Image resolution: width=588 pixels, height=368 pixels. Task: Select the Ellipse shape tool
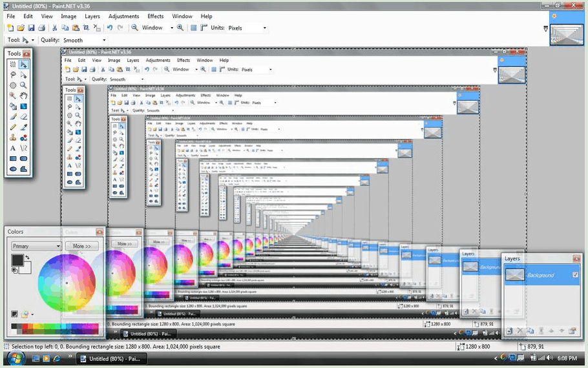coord(13,169)
